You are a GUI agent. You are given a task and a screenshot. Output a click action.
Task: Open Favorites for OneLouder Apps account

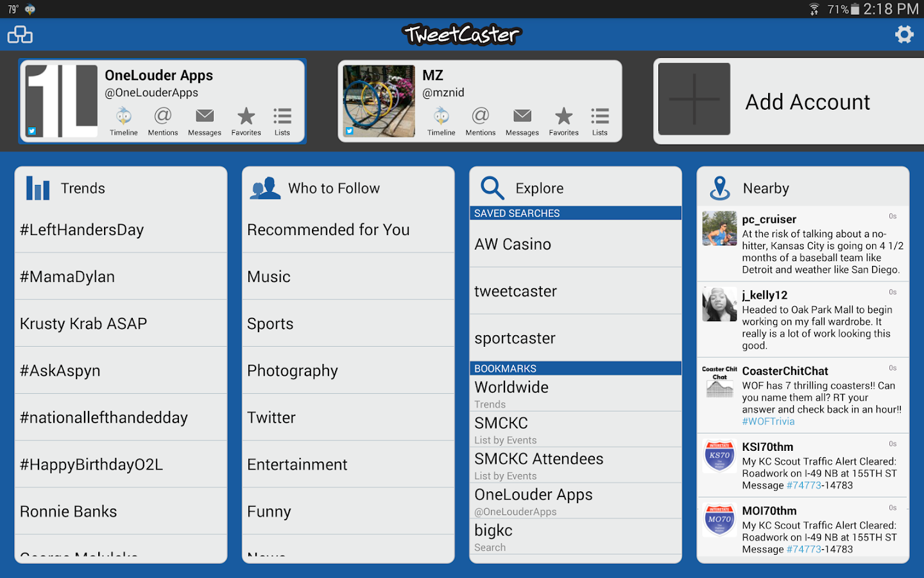[x=246, y=121]
